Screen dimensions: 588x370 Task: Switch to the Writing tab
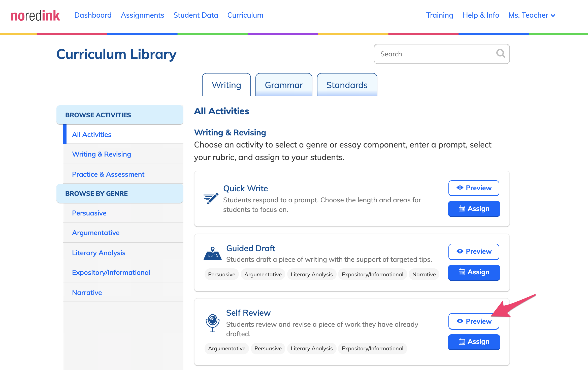coord(226,85)
